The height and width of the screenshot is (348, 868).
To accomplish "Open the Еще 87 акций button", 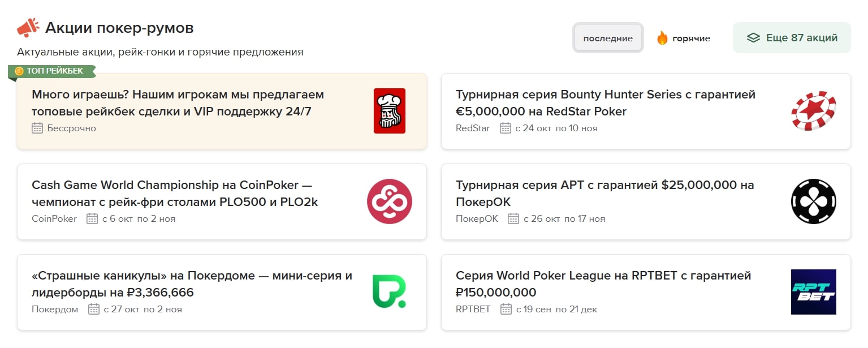I will pos(792,38).
